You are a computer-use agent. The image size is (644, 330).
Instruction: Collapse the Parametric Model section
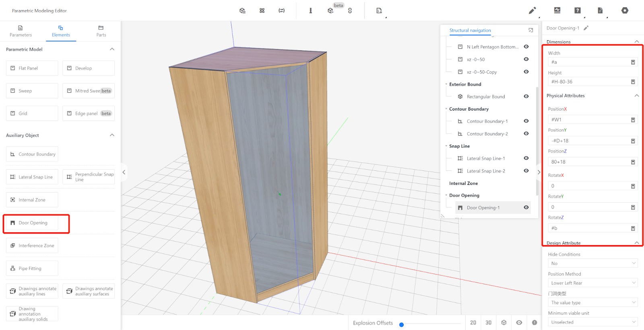click(x=112, y=49)
